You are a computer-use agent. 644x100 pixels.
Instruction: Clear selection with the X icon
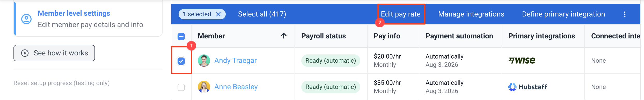point(218,14)
